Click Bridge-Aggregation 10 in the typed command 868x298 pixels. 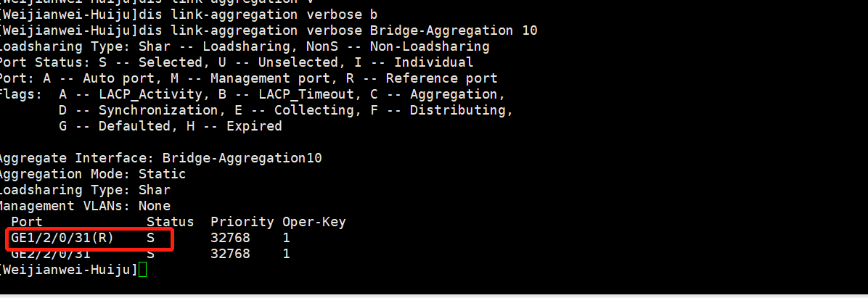point(454,30)
